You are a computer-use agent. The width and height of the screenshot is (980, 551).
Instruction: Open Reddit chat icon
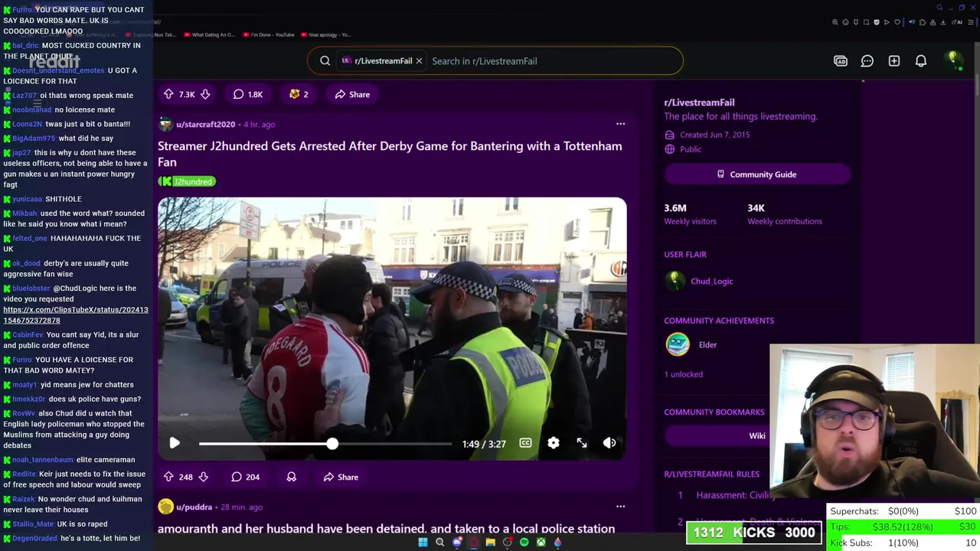pyautogui.click(x=867, y=60)
